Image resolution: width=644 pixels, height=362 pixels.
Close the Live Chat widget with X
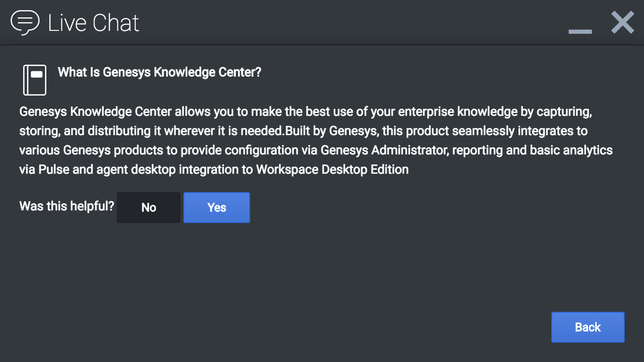622,23
